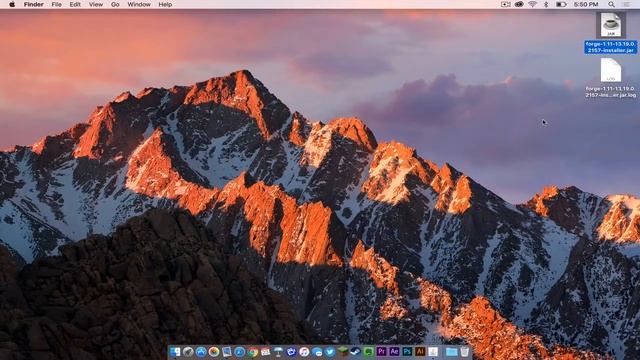
Task: Open the App Store in the Dock
Action: (x=201, y=351)
